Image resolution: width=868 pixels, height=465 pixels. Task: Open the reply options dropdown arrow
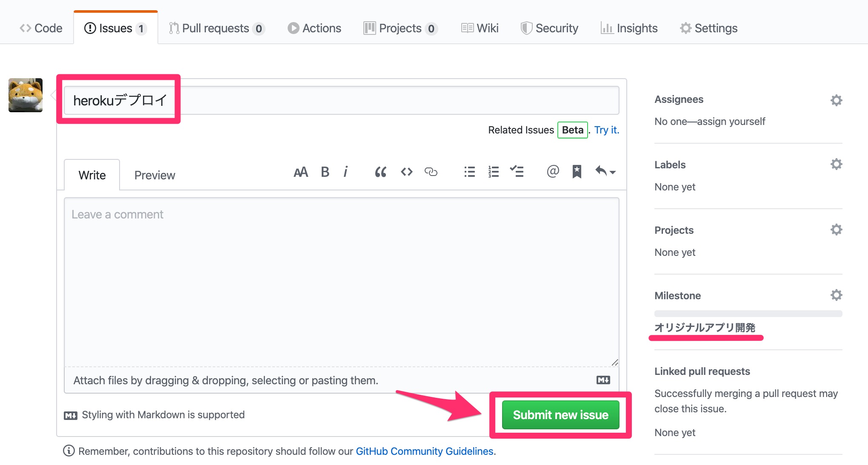[x=605, y=172]
